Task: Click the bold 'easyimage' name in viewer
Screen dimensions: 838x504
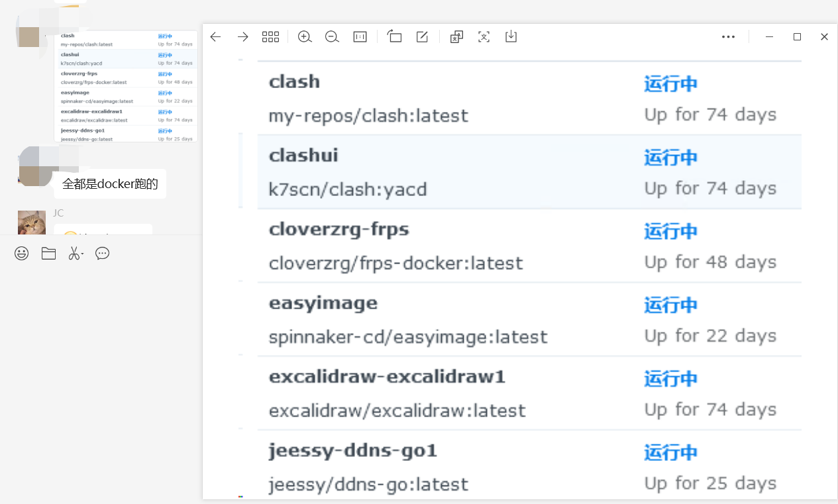Action: (x=323, y=303)
